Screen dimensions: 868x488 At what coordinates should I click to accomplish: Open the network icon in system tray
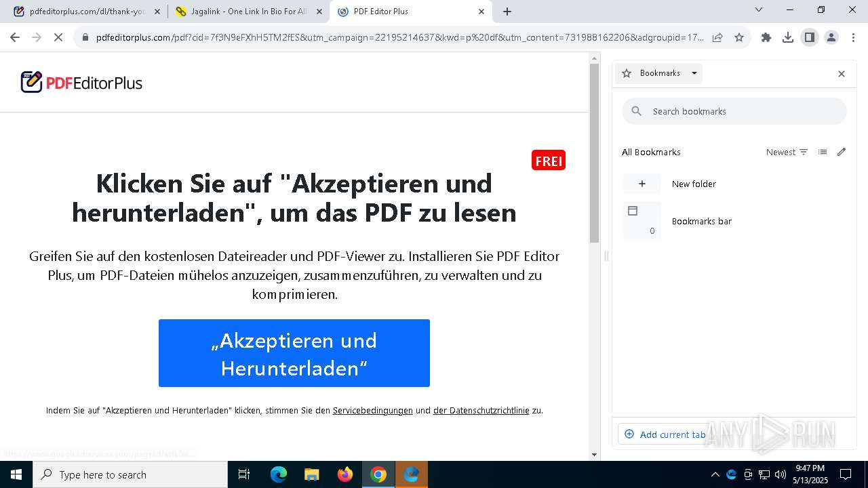coord(764,474)
